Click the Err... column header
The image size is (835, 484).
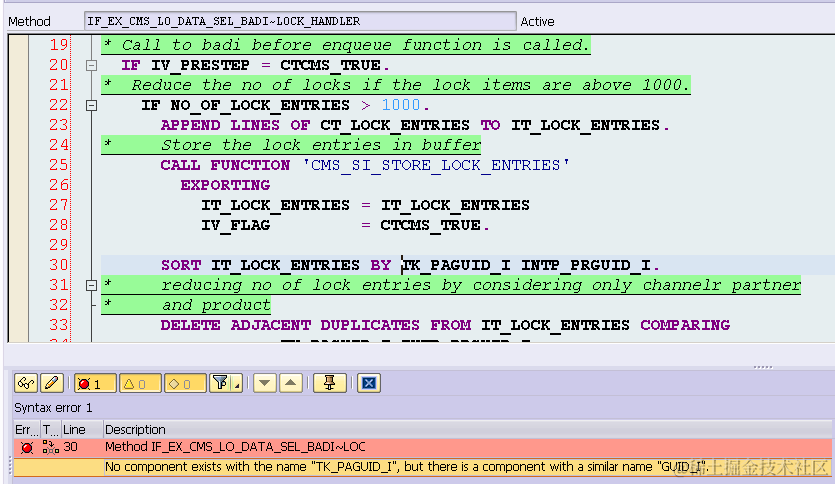(x=27, y=429)
